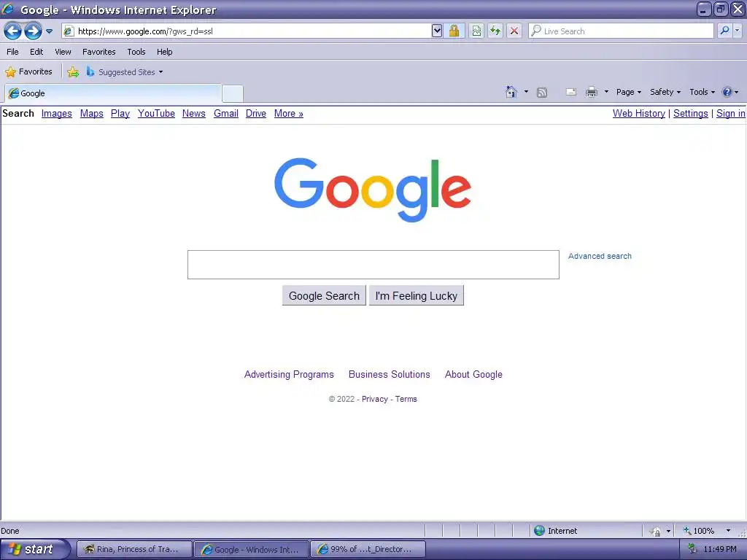Click the Google Search button
747x560 pixels.
[324, 296]
